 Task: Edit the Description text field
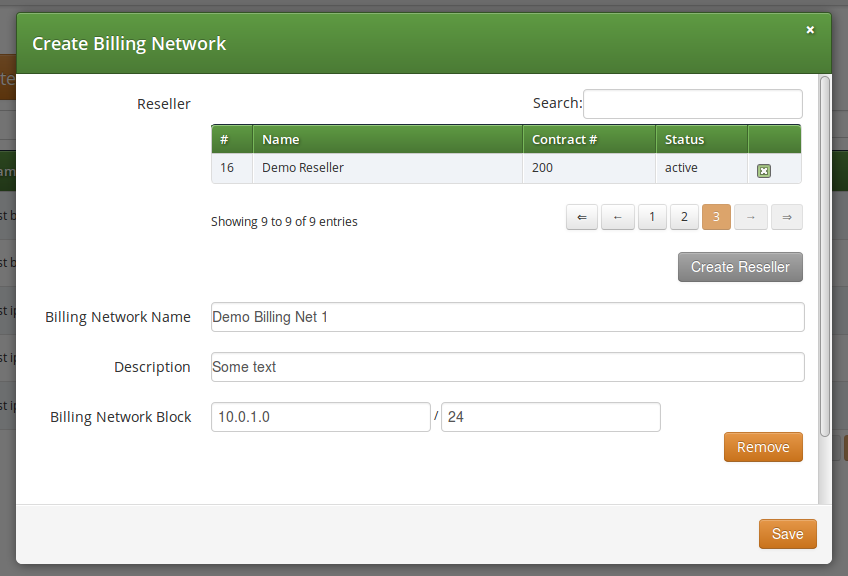507,367
